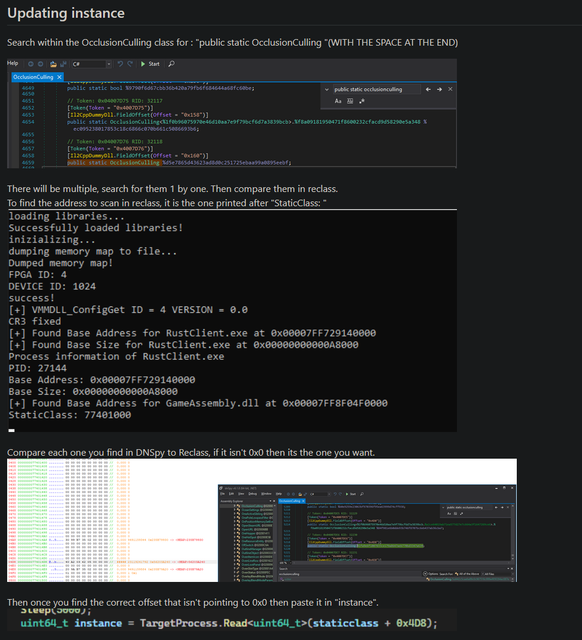This screenshot has width=582, height=640.
Task: Select the OcclusionCulling tab
Action: click(x=33, y=77)
